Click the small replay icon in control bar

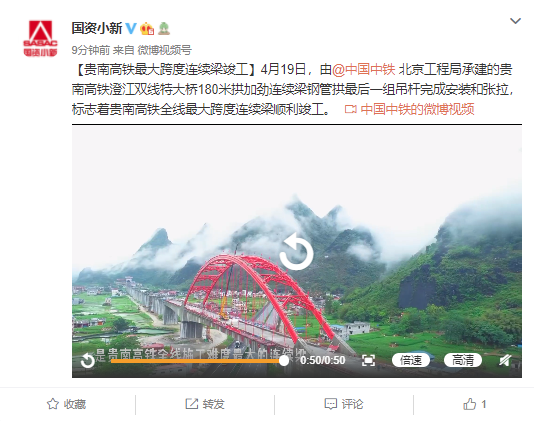(x=88, y=360)
